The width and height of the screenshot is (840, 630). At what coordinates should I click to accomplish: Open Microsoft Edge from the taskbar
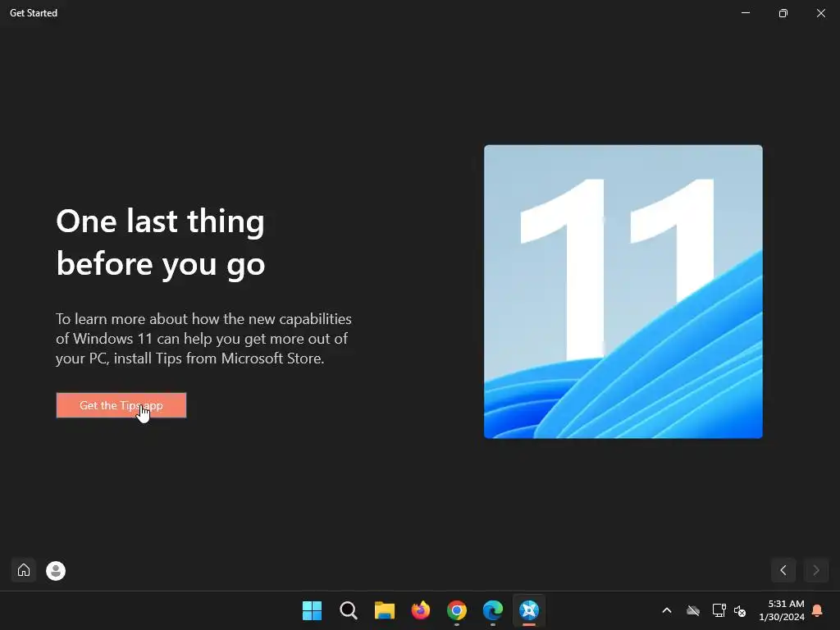493,610
